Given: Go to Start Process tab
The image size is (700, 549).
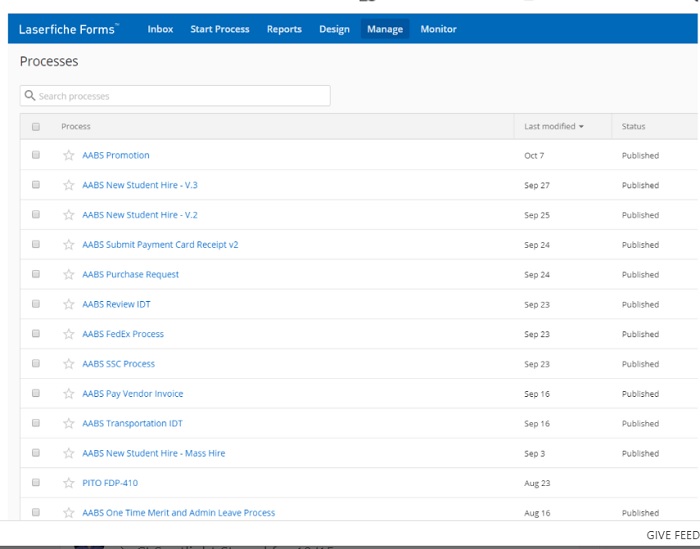Looking at the screenshot, I should coord(220,29).
